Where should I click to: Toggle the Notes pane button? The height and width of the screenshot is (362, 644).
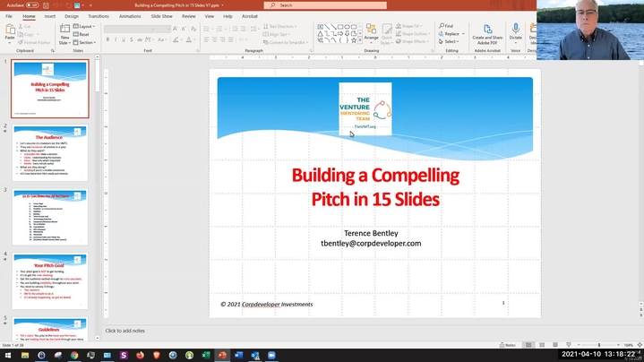pos(507,345)
